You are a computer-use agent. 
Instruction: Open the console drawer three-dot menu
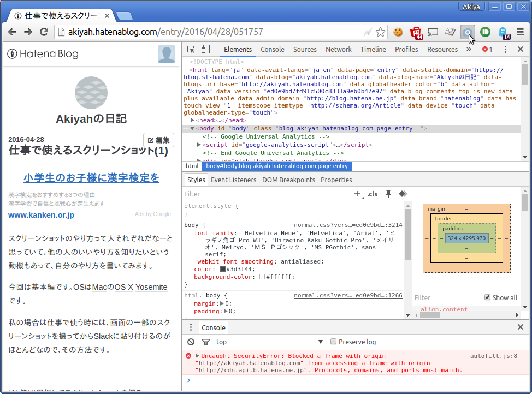pyautogui.click(x=191, y=327)
